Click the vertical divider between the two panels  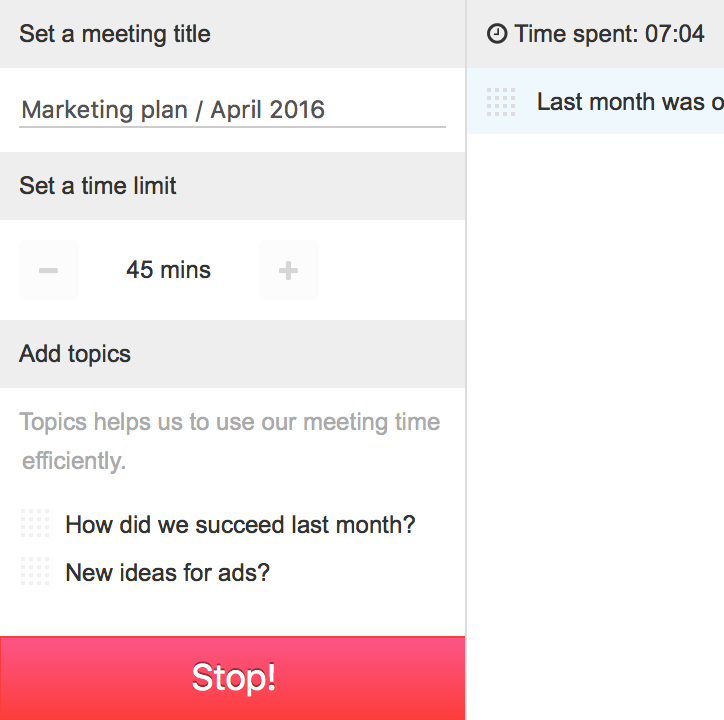466,360
